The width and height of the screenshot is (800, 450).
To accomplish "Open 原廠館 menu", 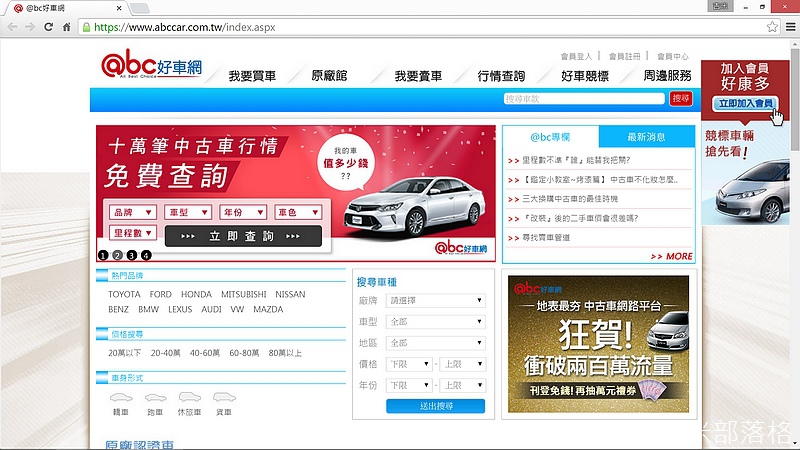I will coord(329,76).
